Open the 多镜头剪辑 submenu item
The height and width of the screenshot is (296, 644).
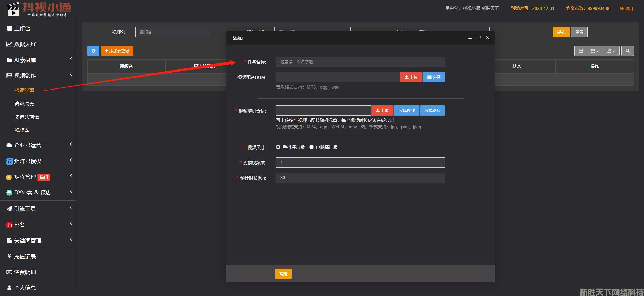(x=27, y=117)
